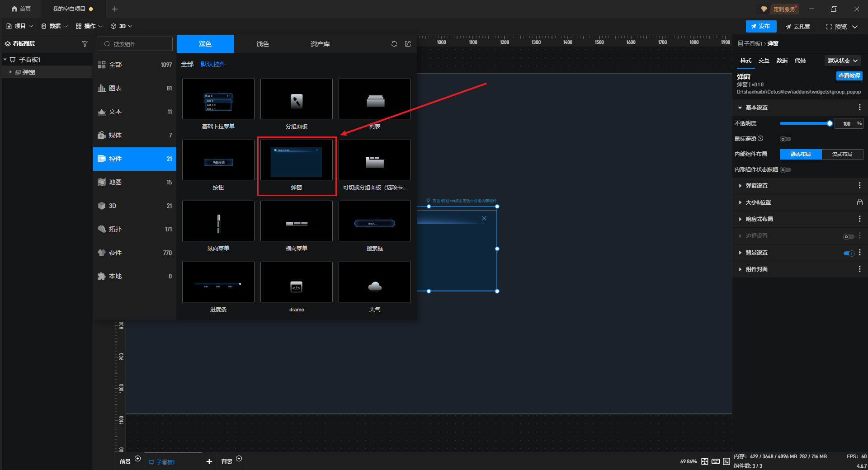Image resolution: width=868 pixels, height=470 pixels.
Task: Click the refresh icon in component panel
Action: point(394,44)
